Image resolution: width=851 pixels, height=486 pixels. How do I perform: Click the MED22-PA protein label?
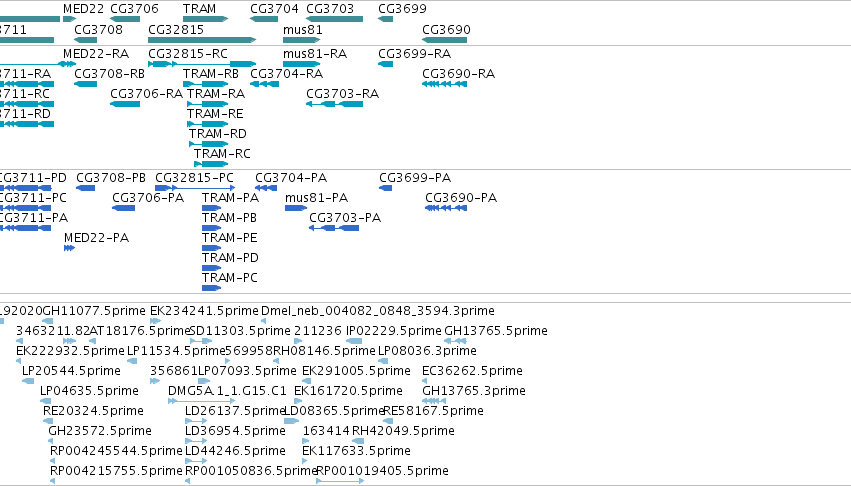coord(97,238)
